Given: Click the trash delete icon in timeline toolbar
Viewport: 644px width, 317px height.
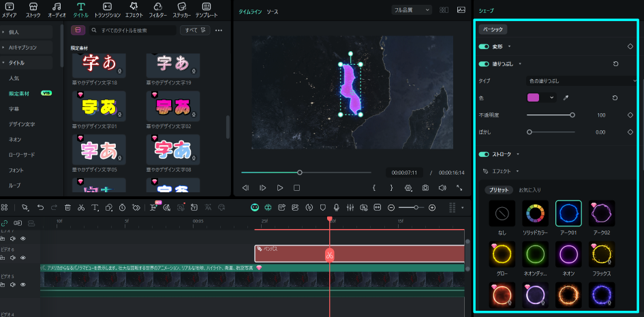Looking at the screenshot, I should pyautogui.click(x=67, y=208).
